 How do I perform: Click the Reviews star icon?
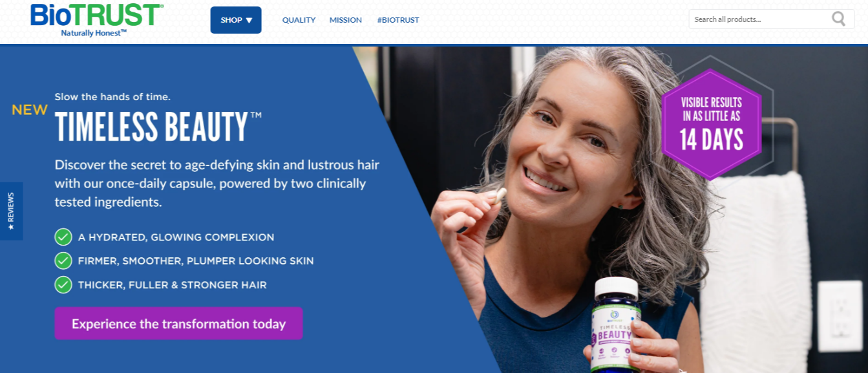coord(11,228)
